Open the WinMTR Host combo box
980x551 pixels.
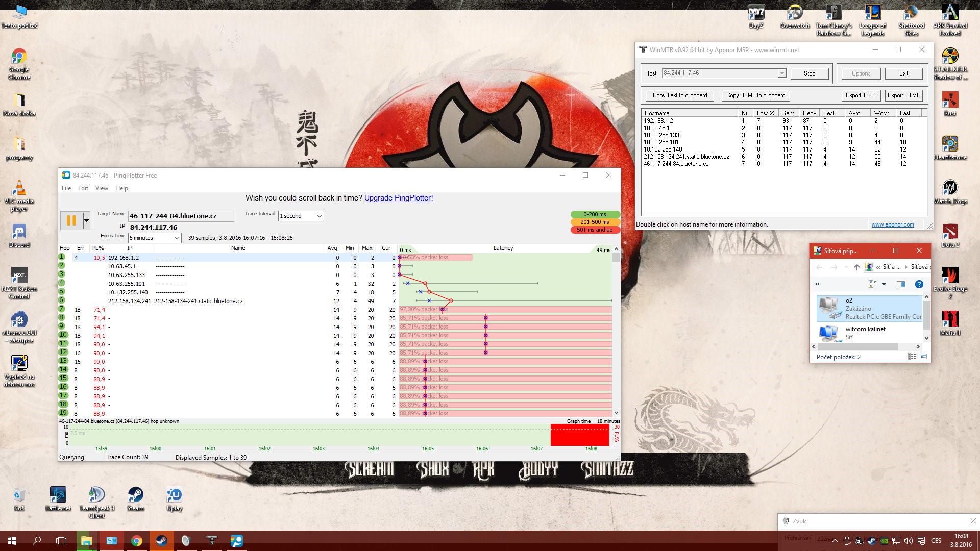[781, 73]
